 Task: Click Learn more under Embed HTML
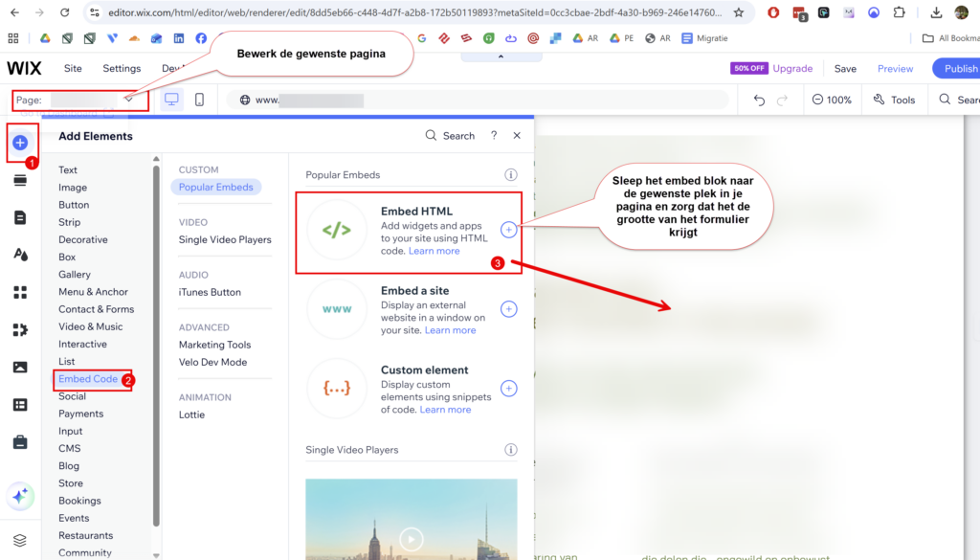pos(434,251)
